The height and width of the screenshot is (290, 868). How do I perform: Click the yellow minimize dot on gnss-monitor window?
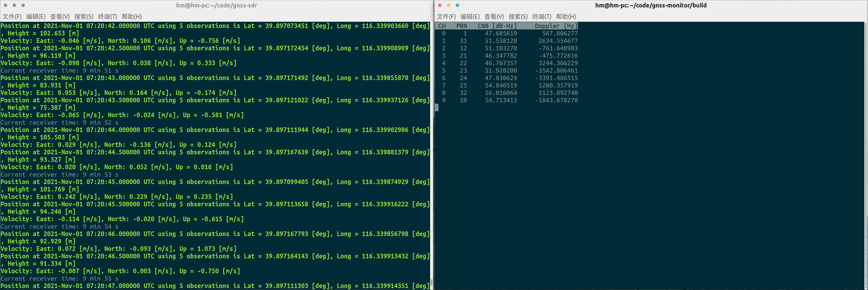click(448, 6)
